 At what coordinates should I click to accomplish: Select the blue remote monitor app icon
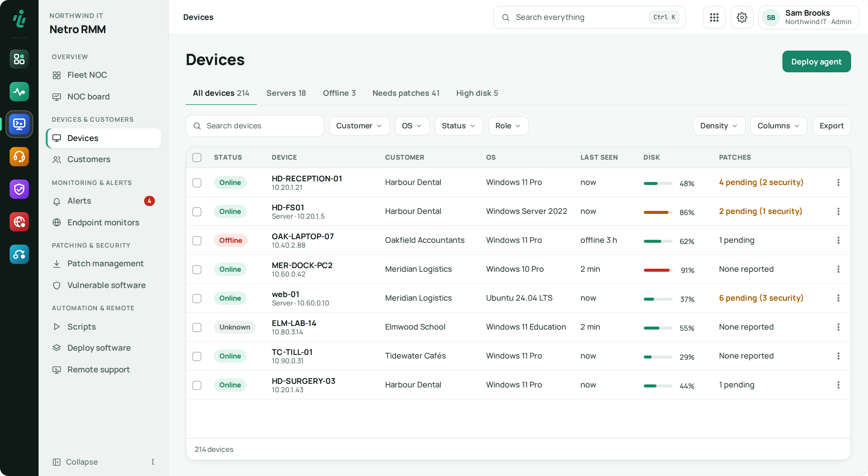(x=19, y=124)
